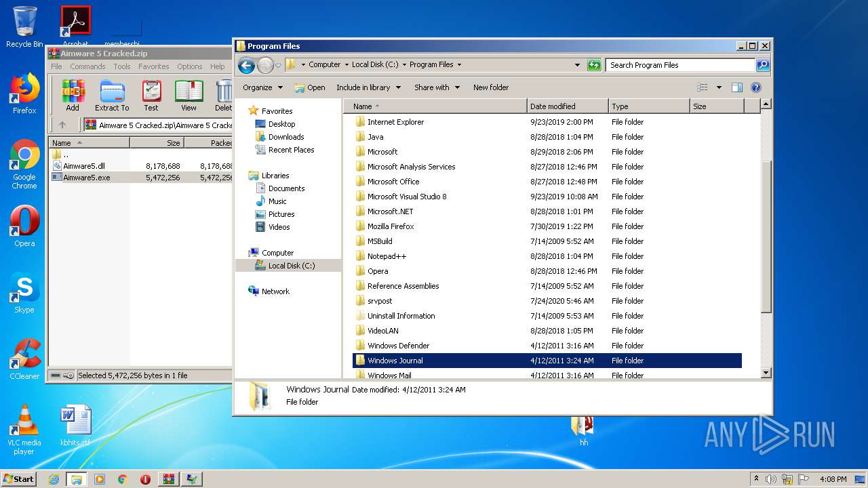Click the View icon in WinRAR toolbar
The height and width of the screenshot is (488, 868).
point(189,96)
